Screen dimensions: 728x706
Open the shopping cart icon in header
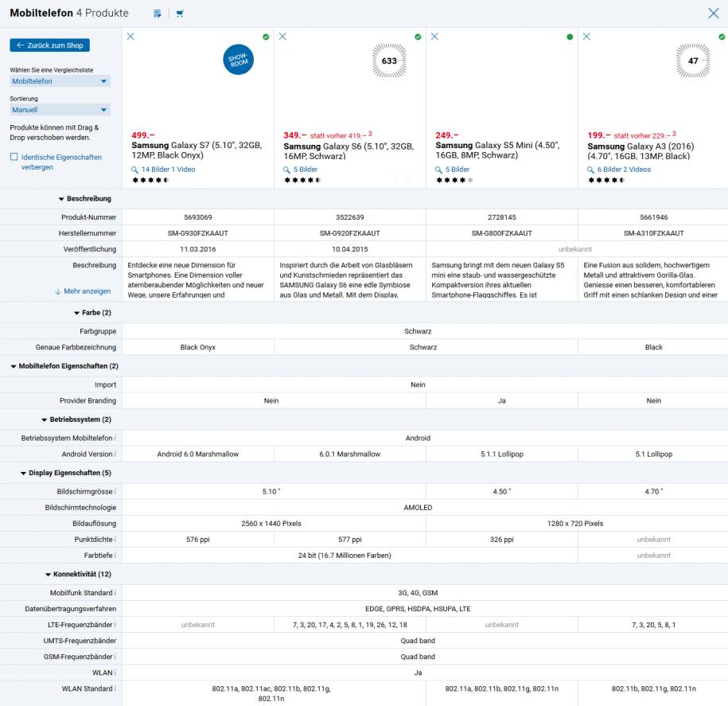tap(180, 14)
